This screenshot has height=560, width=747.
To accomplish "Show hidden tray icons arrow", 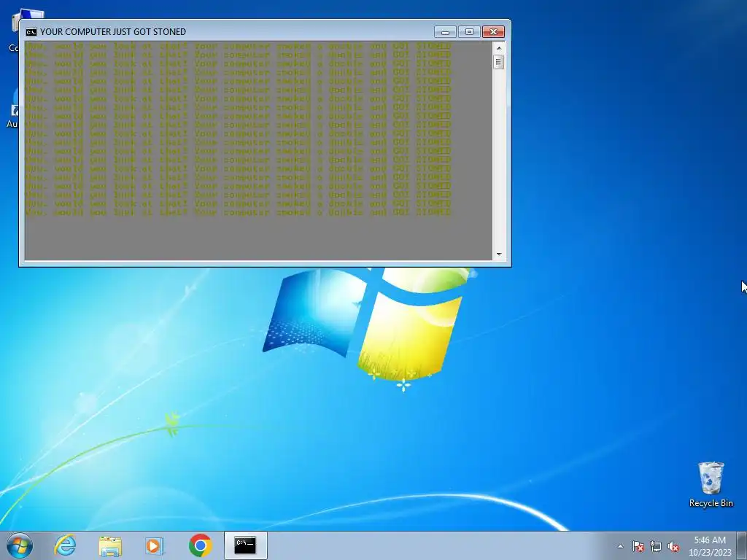I will tap(620, 546).
